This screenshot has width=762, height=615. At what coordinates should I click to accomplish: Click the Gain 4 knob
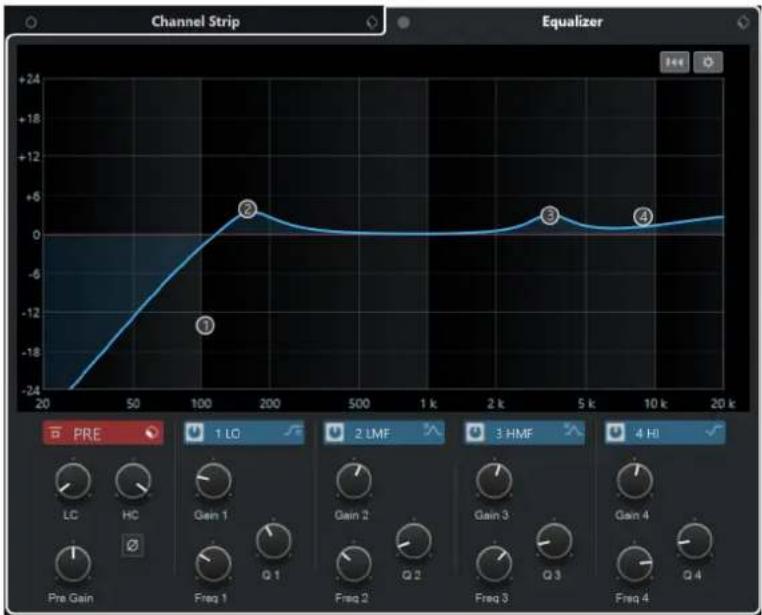click(x=635, y=481)
